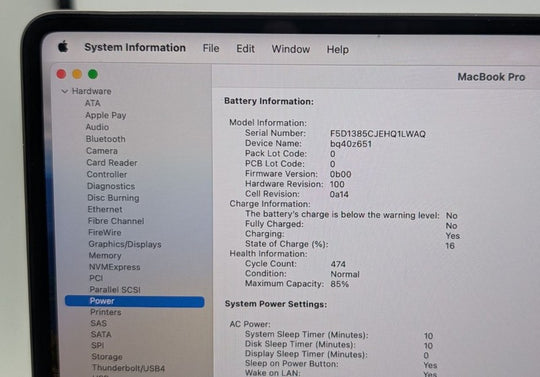Select Memory in the hardware list

click(x=105, y=255)
